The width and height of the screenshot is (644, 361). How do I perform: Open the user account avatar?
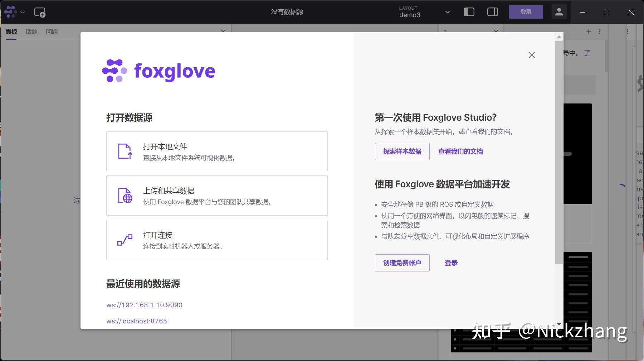click(559, 12)
